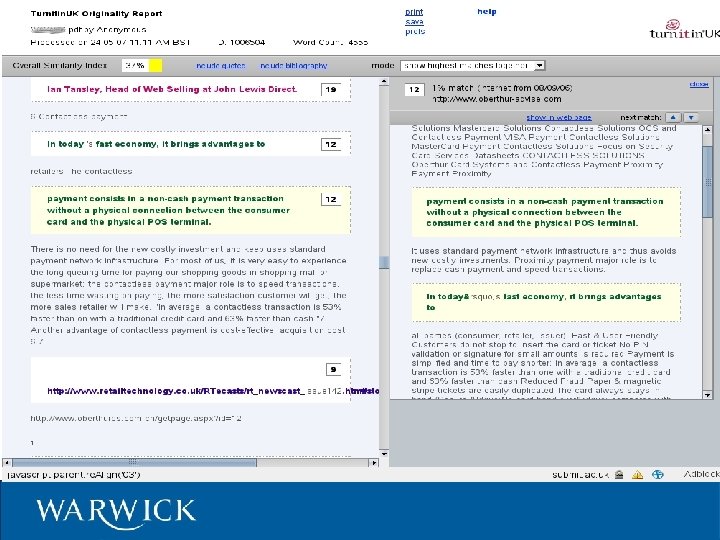Click the status bar padlock icon
The height and width of the screenshot is (540, 720).
pyautogui.click(x=619, y=474)
